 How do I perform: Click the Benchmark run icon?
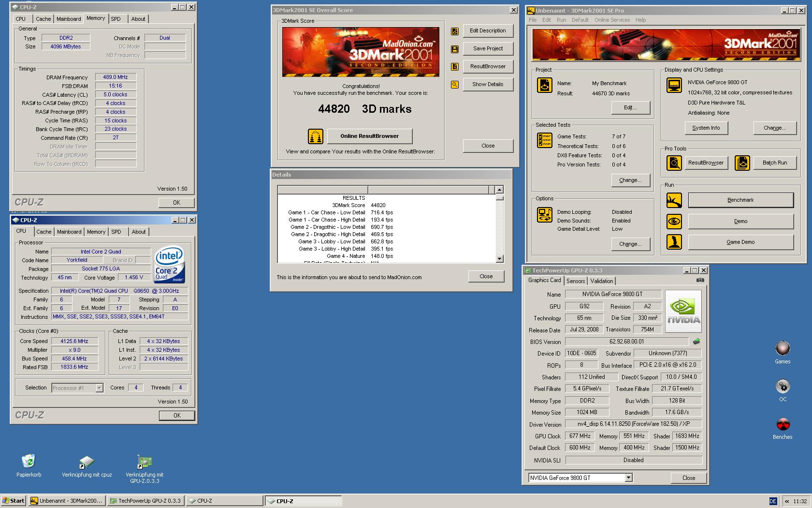click(674, 200)
